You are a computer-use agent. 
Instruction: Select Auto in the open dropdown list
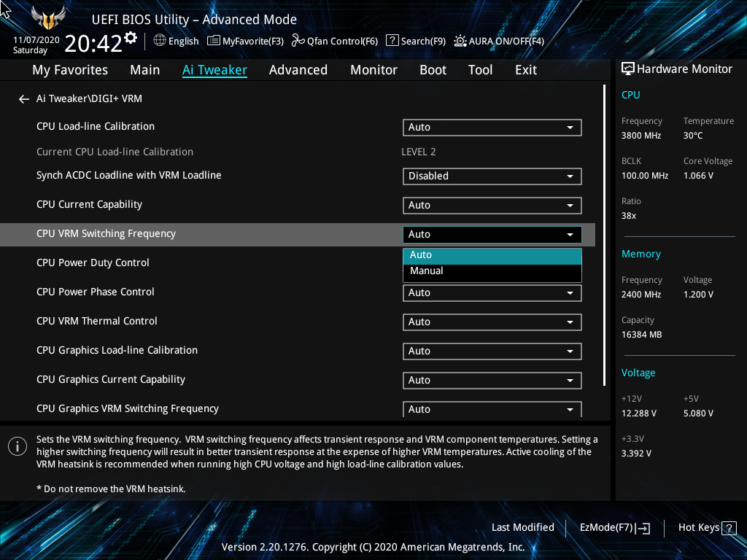point(492,256)
